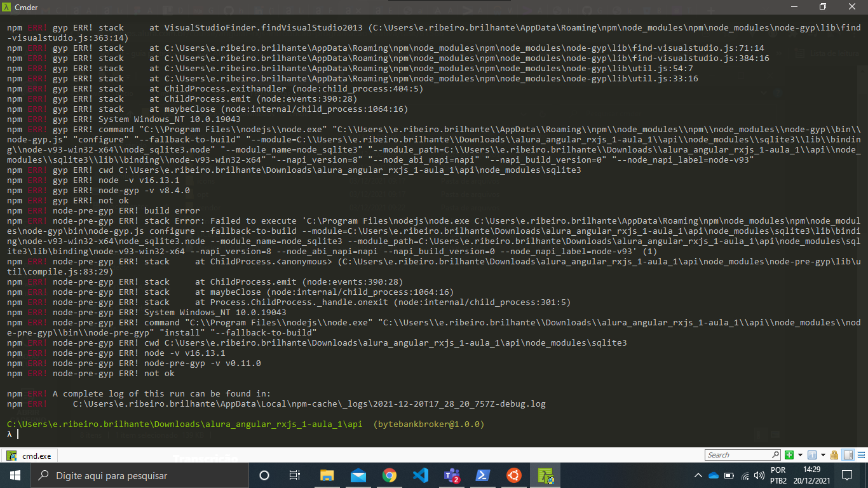The width and height of the screenshot is (868, 488).
Task: Open Ubuntu from taskbar
Action: click(514, 475)
